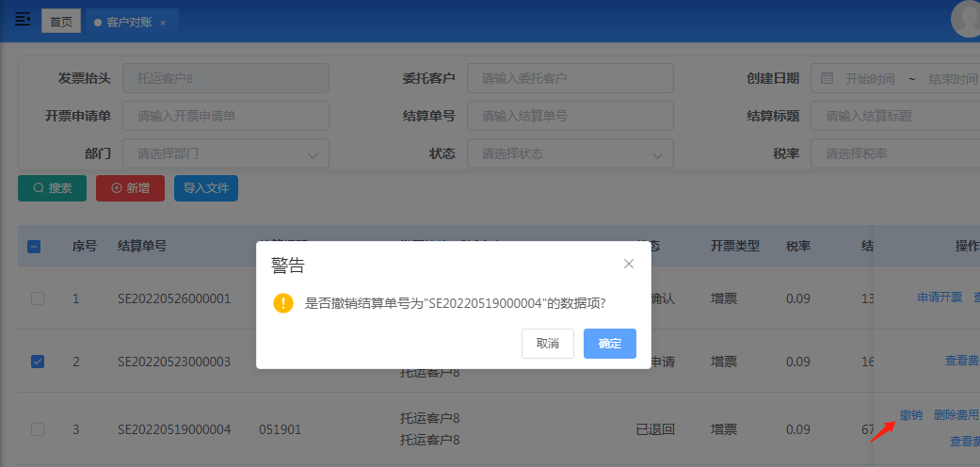Image resolution: width=980 pixels, height=467 pixels.
Task: Click the 序号 column header
Action: tap(85, 246)
